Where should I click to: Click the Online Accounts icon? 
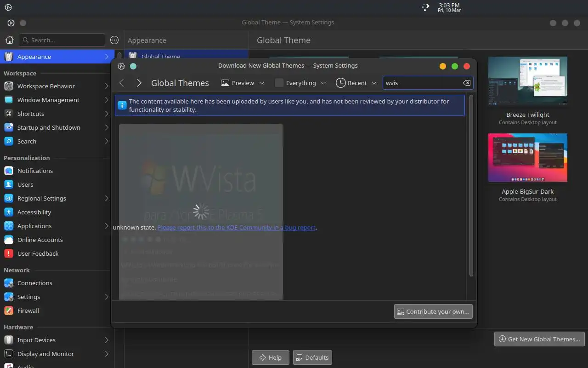point(9,240)
